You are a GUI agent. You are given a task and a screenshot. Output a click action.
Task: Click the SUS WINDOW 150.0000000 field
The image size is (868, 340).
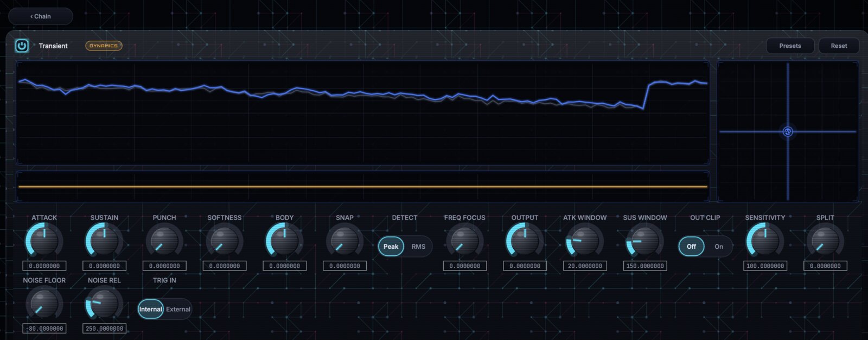tap(645, 266)
